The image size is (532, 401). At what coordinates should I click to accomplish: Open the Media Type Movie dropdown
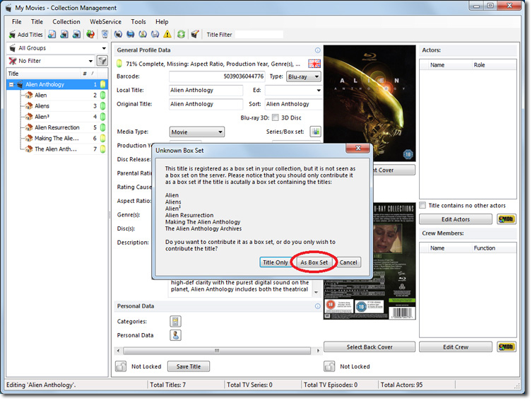click(x=197, y=132)
